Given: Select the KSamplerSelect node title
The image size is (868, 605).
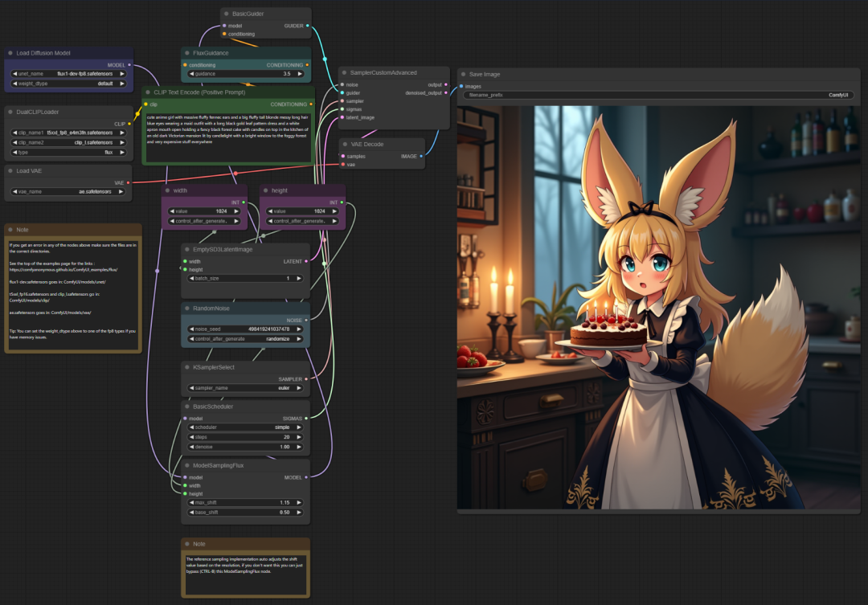Looking at the screenshot, I should 214,367.
